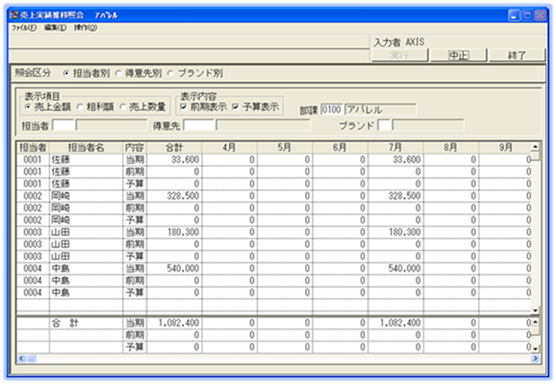Click the 担当者名 column header
Screen dimensions: 556x384
click(86, 148)
